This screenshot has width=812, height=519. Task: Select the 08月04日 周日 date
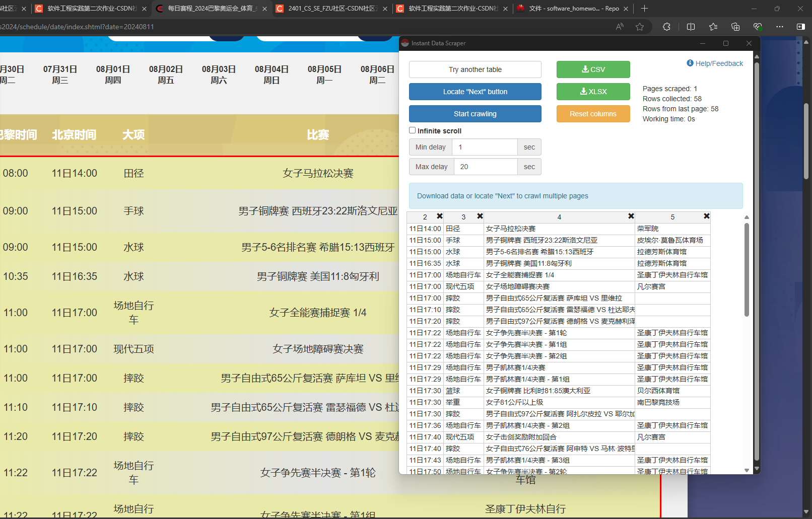click(x=272, y=75)
